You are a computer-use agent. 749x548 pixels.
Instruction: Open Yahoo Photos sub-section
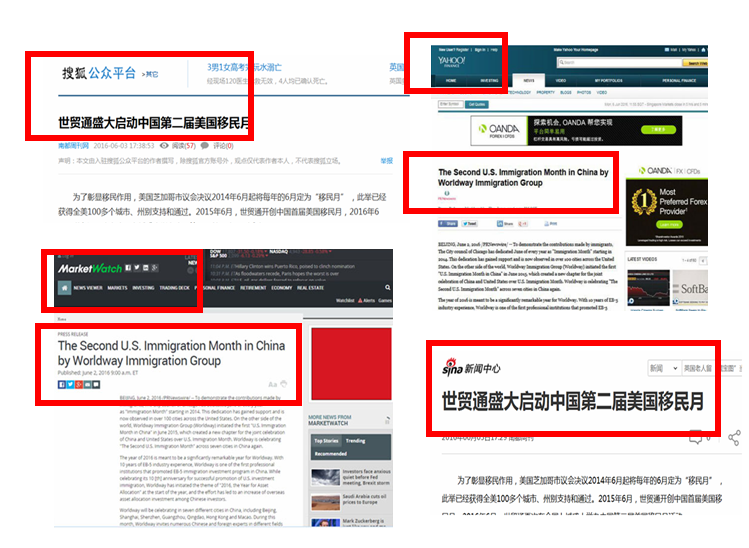584,92
